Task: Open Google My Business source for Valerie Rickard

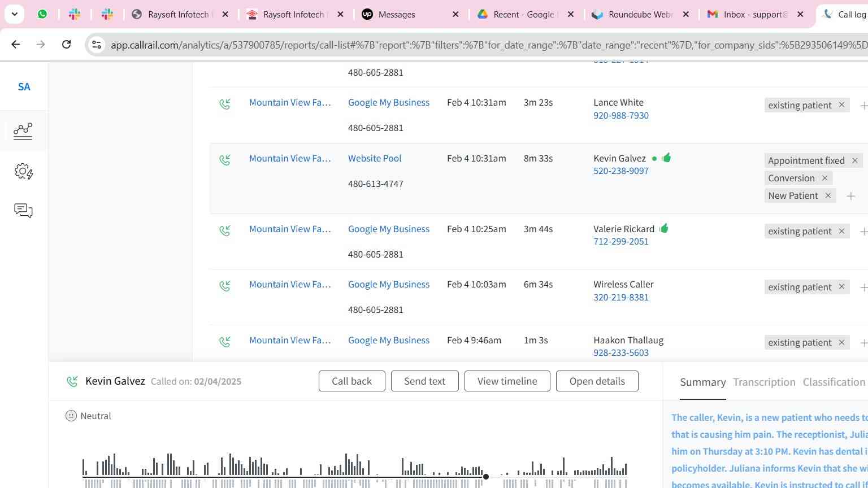Action: (389, 229)
